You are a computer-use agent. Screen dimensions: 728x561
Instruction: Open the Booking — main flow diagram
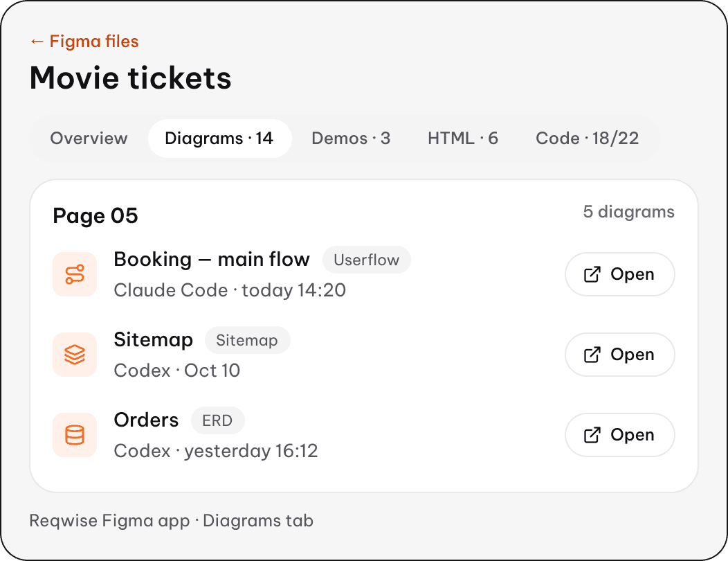[620, 274]
